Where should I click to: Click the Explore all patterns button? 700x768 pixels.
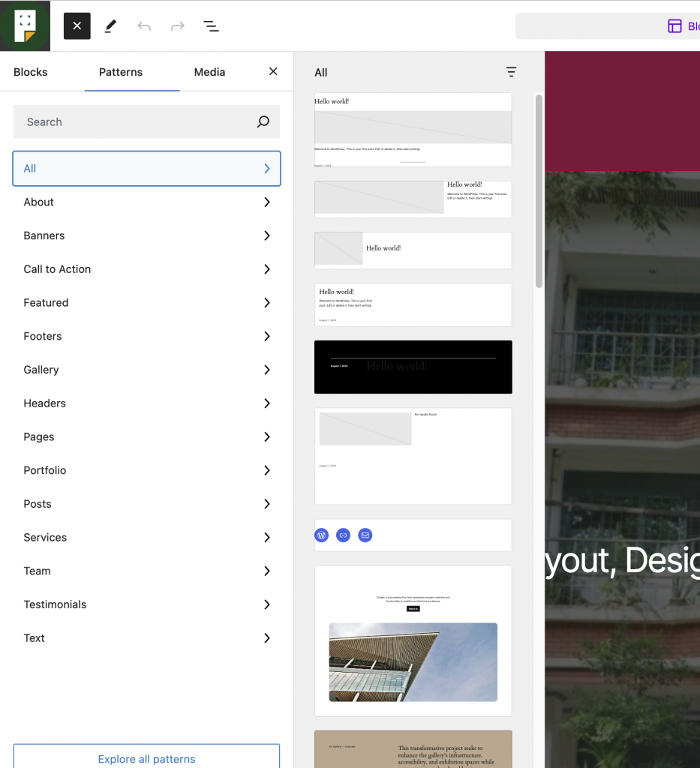[x=146, y=756]
